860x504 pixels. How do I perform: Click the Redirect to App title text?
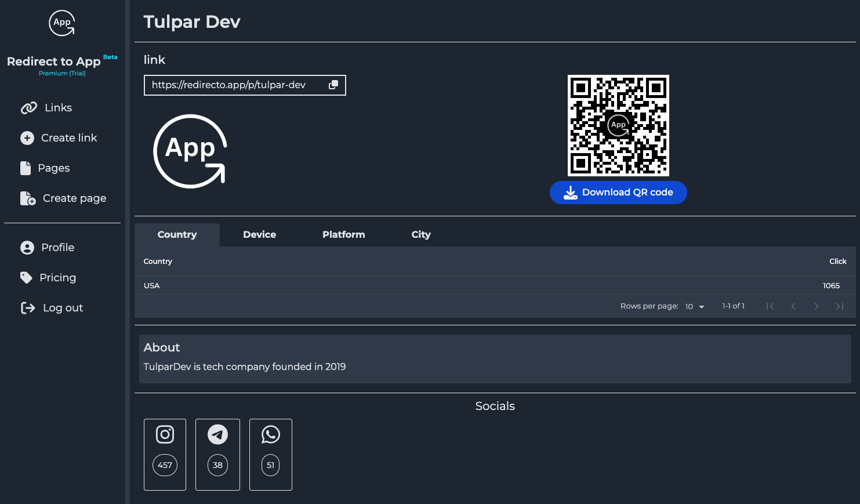click(53, 61)
